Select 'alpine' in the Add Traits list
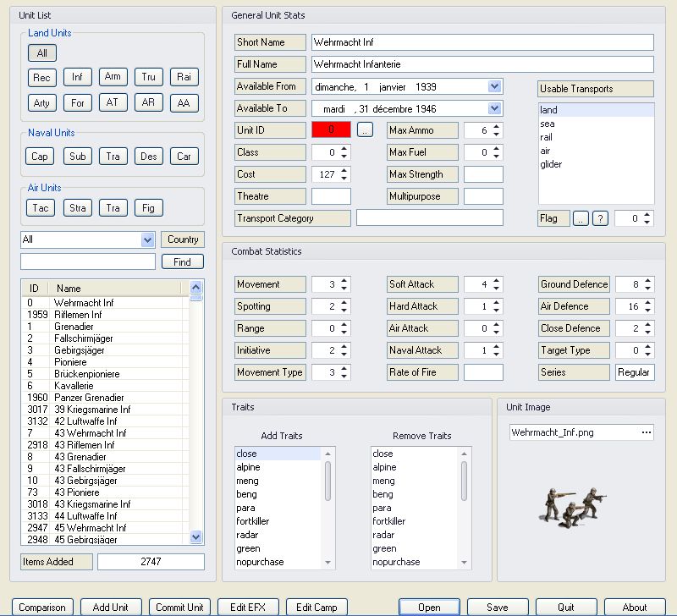The image size is (677, 616). 278,467
